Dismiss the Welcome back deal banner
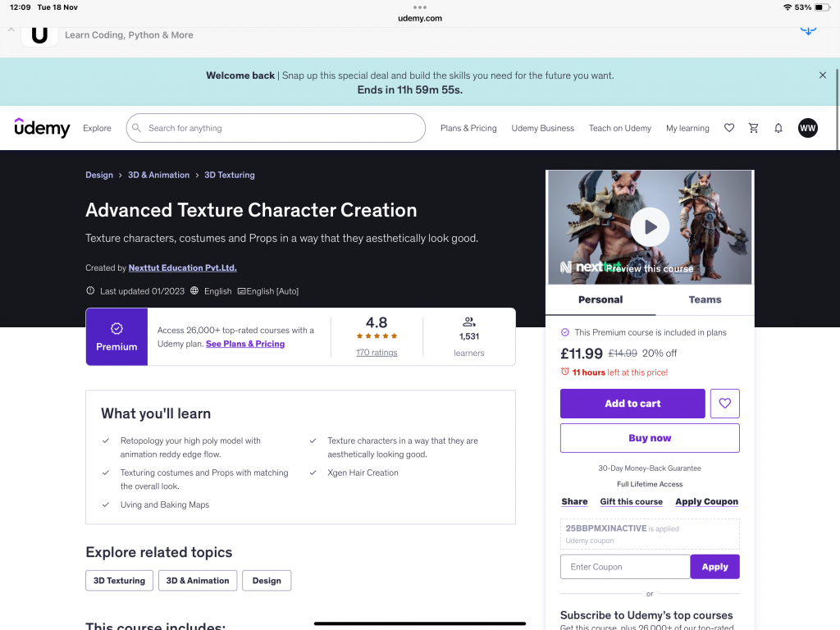The image size is (840, 630). coord(823,75)
